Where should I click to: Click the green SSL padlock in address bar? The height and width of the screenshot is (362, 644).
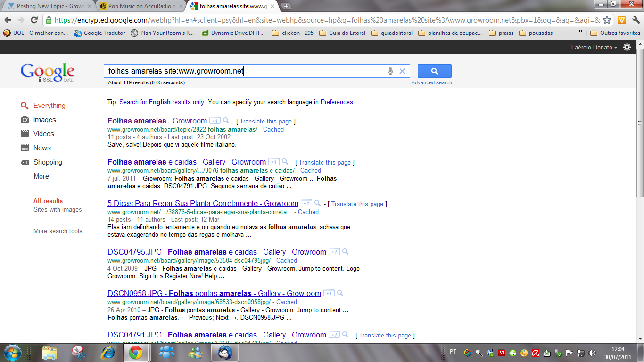coord(48,20)
